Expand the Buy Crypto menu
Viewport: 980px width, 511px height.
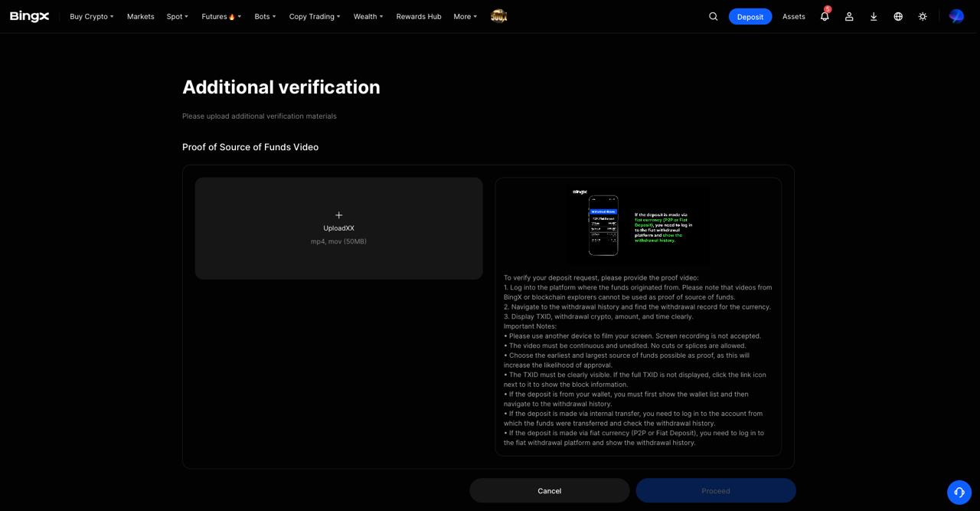92,16
